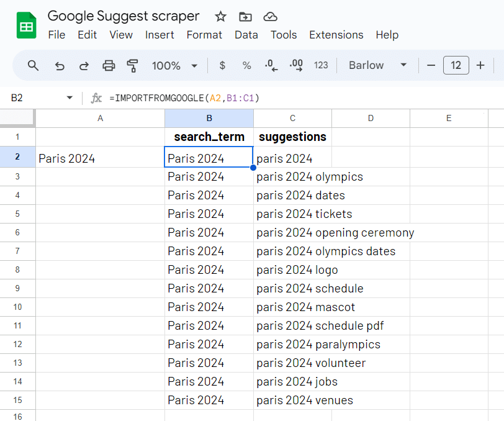This screenshot has width=504, height=421.
Task: Undo the last action
Action: click(x=60, y=65)
